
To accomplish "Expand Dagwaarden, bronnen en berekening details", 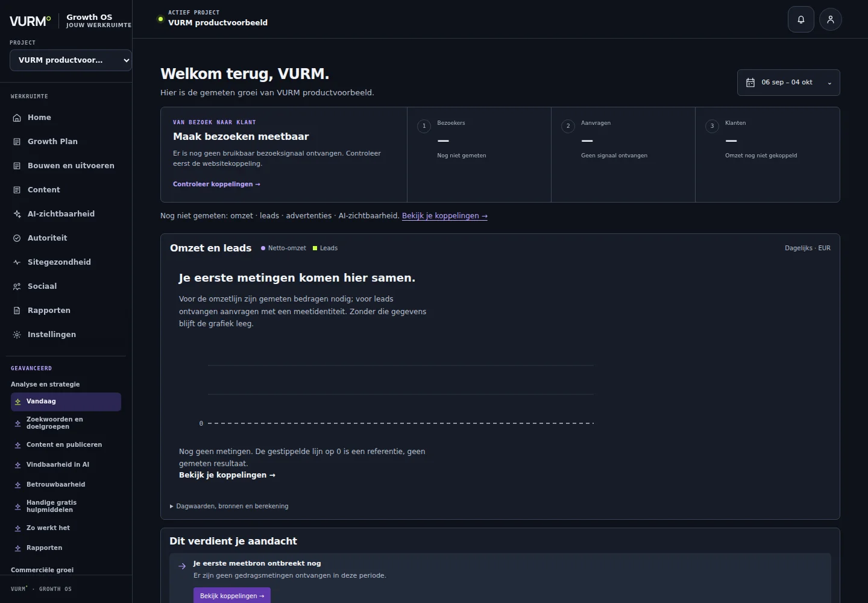I will coord(229,507).
